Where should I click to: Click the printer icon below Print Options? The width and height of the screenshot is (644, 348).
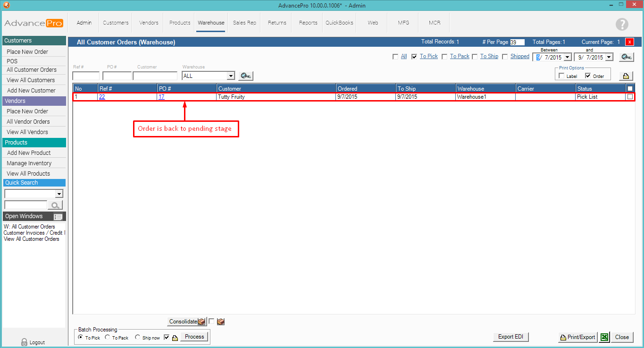tap(626, 76)
